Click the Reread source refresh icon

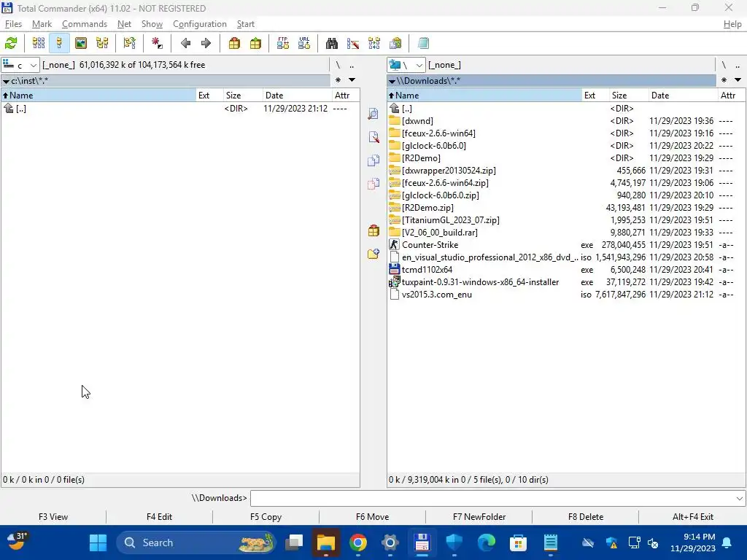click(x=11, y=43)
